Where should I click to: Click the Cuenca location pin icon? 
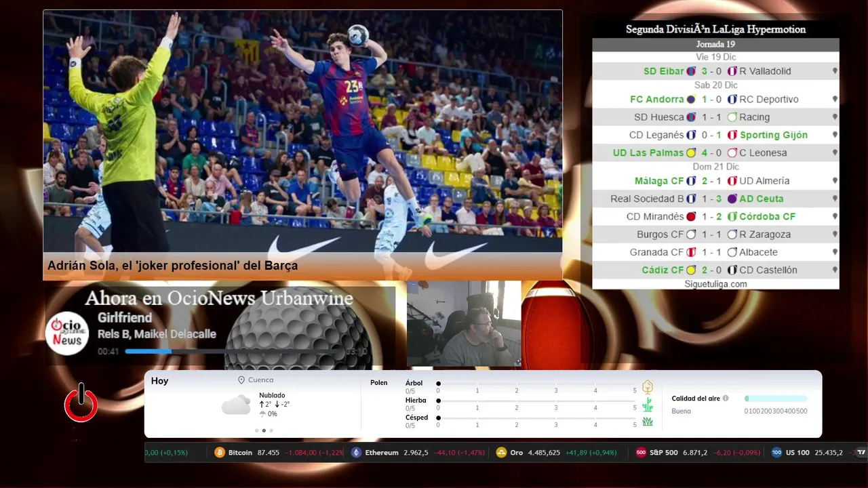[x=241, y=380]
